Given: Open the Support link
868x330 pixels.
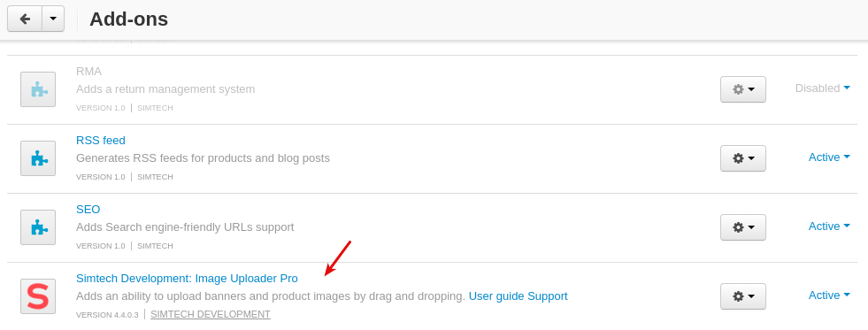Looking at the screenshot, I should point(548,296).
